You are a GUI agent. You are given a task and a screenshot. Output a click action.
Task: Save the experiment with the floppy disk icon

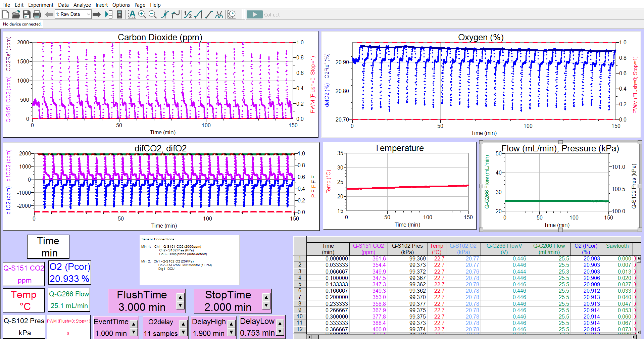pyautogui.click(x=27, y=14)
